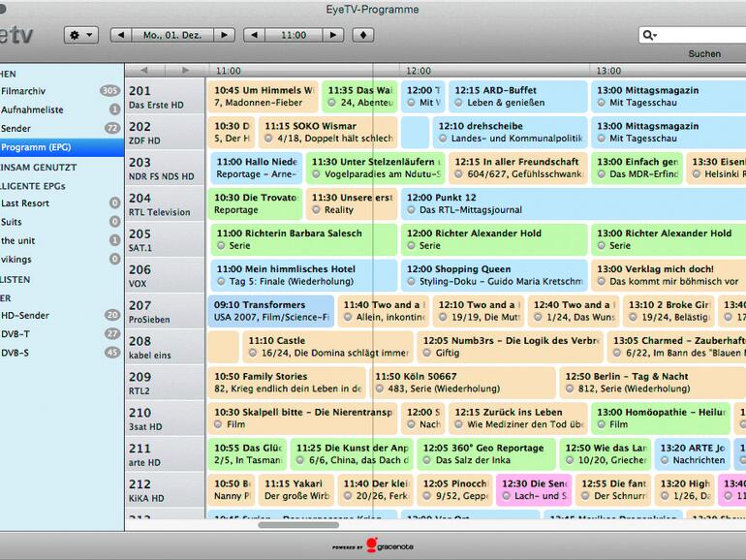
Task: Click the 11:00 time field
Action: (294, 35)
